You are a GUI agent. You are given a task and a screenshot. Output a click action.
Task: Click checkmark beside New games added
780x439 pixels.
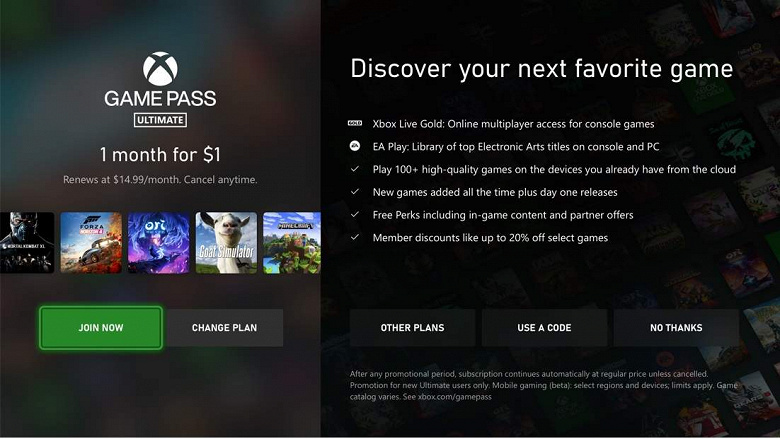[355, 191]
